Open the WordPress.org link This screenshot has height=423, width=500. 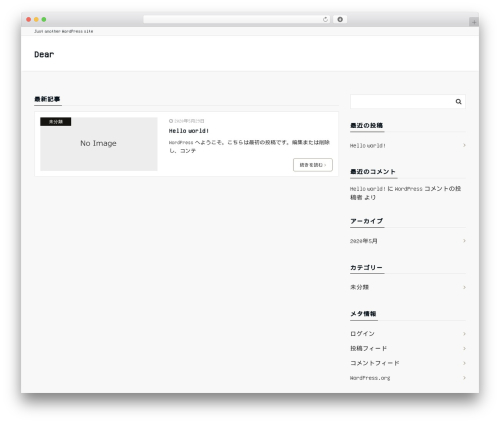(370, 378)
